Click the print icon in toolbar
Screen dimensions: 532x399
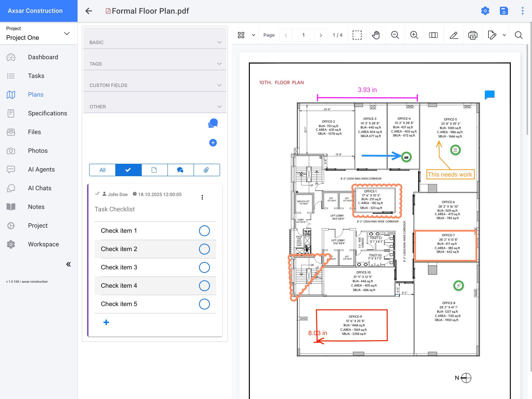[473, 35]
